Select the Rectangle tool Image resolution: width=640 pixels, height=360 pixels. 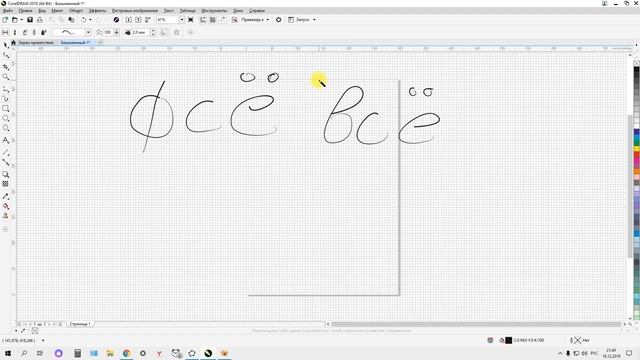[6, 109]
